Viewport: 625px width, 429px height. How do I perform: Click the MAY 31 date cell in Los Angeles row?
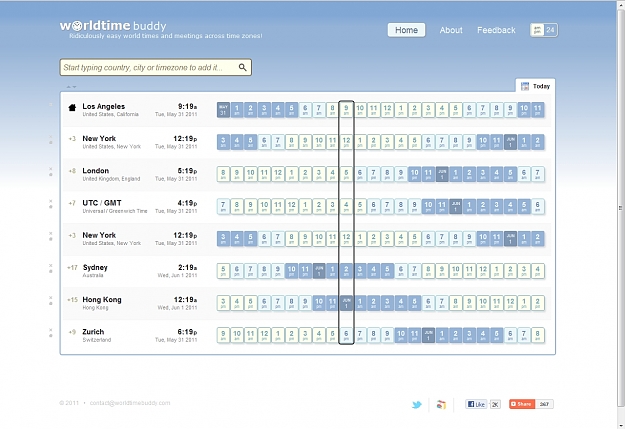click(x=223, y=110)
